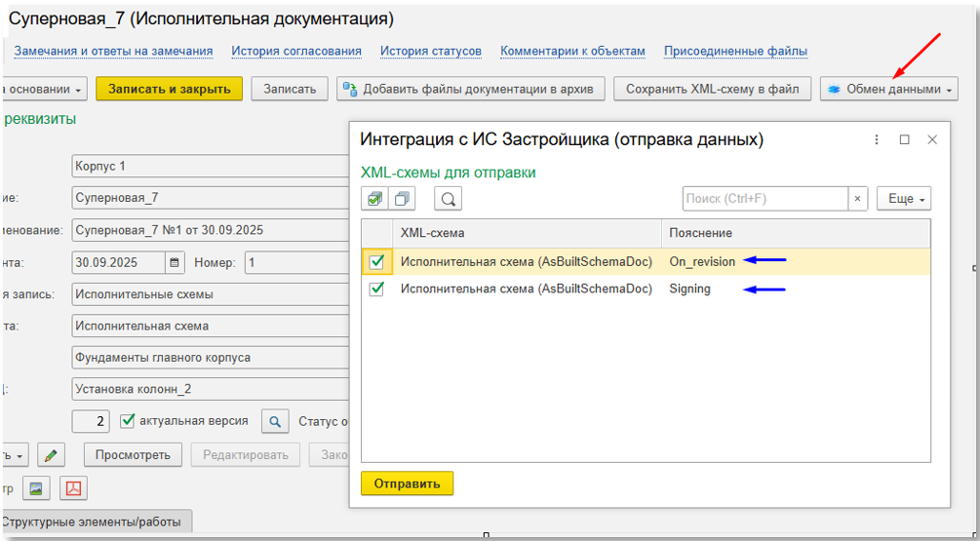Click the image preview icon
This screenshot has width=980, height=541.
click(x=36, y=487)
